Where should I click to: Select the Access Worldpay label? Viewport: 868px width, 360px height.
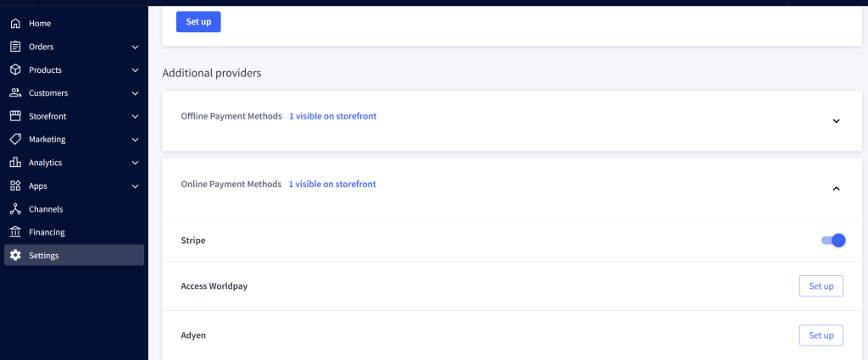coord(214,286)
